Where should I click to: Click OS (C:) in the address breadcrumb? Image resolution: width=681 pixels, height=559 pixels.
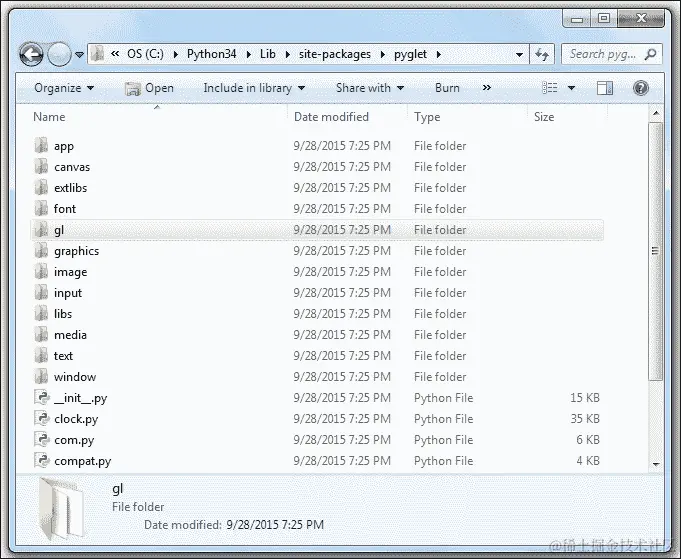coord(145,54)
